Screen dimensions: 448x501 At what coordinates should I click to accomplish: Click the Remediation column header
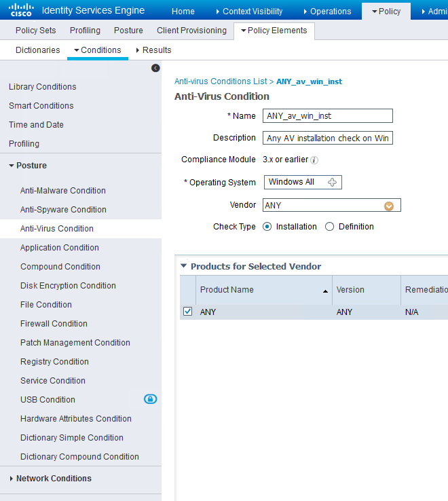(425, 290)
